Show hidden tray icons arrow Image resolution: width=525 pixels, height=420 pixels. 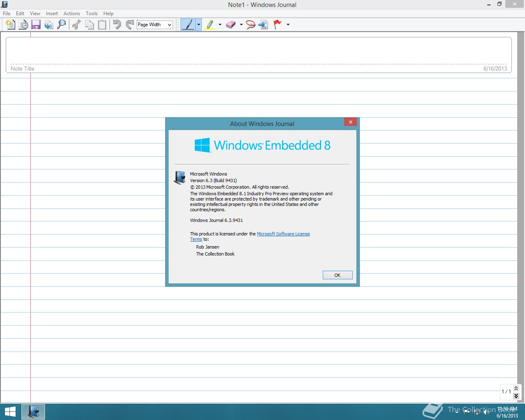click(458, 412)
